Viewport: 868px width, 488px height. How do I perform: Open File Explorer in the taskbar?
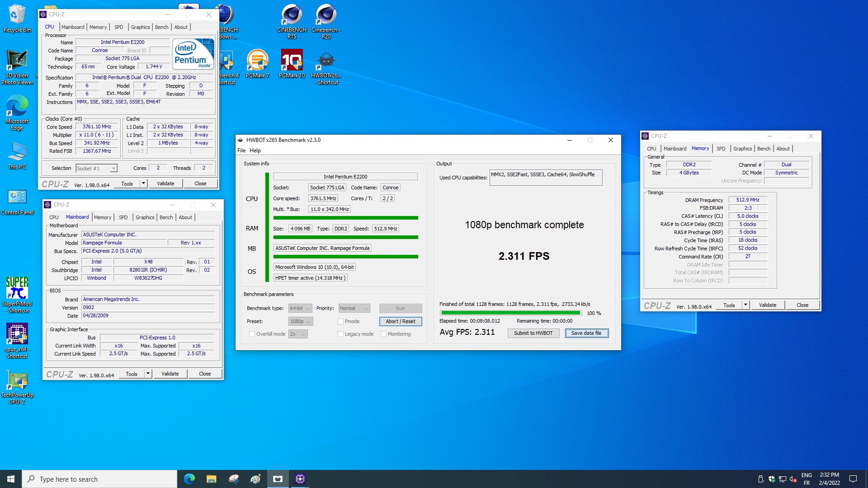(212, 479)
